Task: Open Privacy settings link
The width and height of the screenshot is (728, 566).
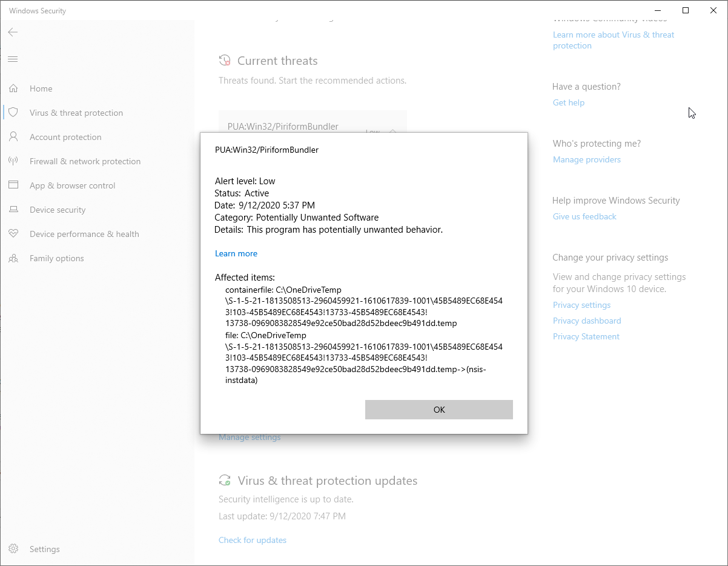Action: pyautogui.click(x=581, y=305)
